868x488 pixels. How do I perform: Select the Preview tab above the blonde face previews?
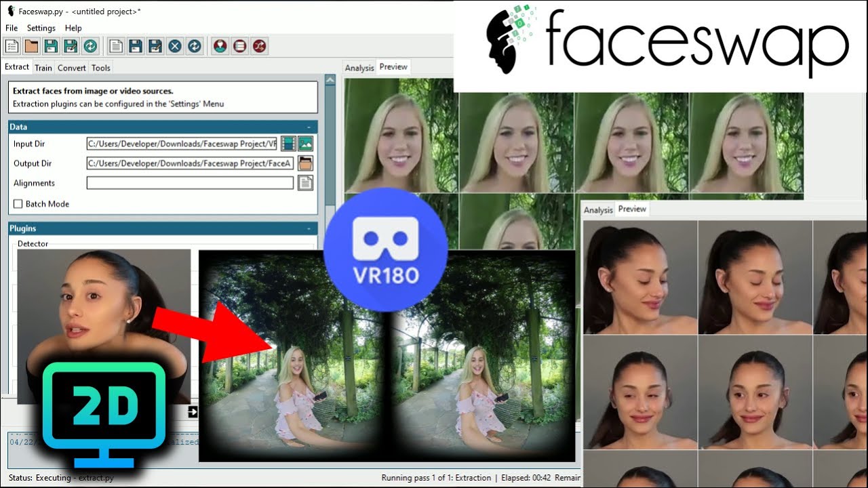tap(393, 66)
